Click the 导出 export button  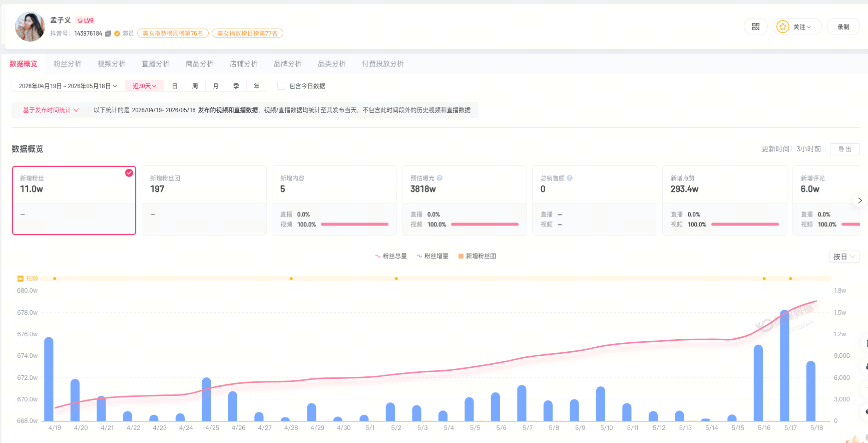click(x=845, y=149)
